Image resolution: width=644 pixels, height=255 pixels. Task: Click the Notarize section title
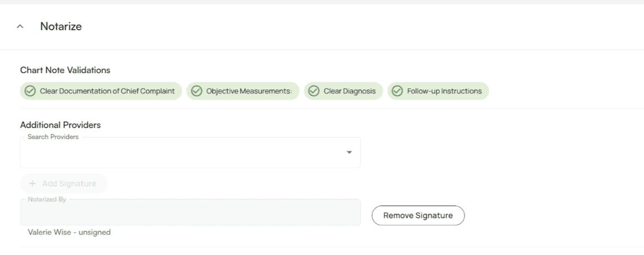61,26
